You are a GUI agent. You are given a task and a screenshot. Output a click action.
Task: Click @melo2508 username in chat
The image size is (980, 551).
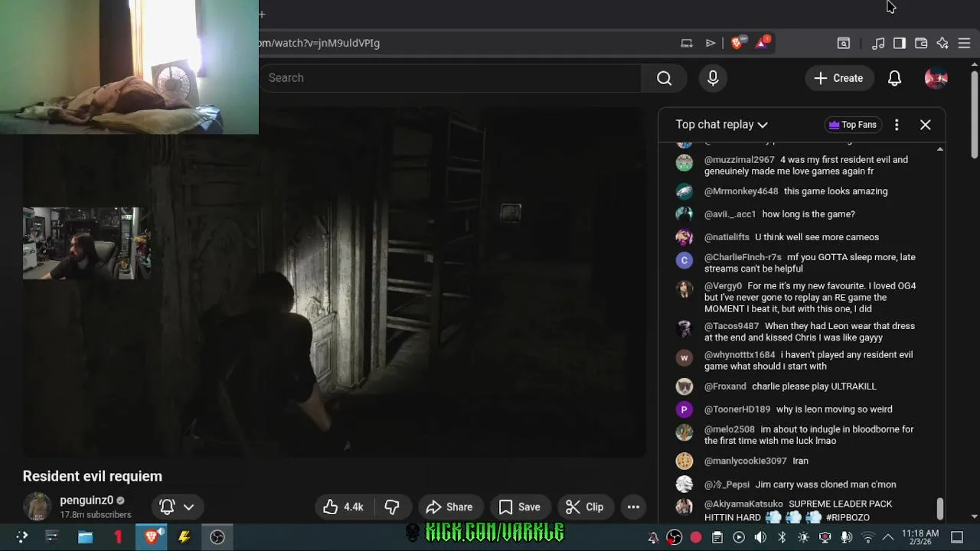click(729, 429)
